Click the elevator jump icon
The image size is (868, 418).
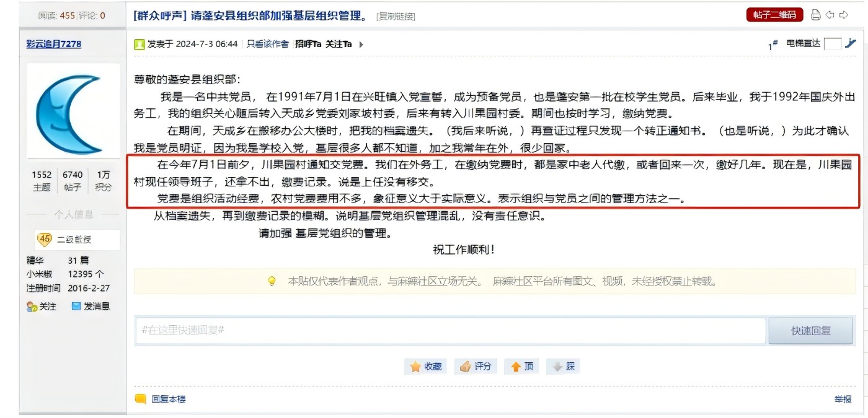pos(851,43)
